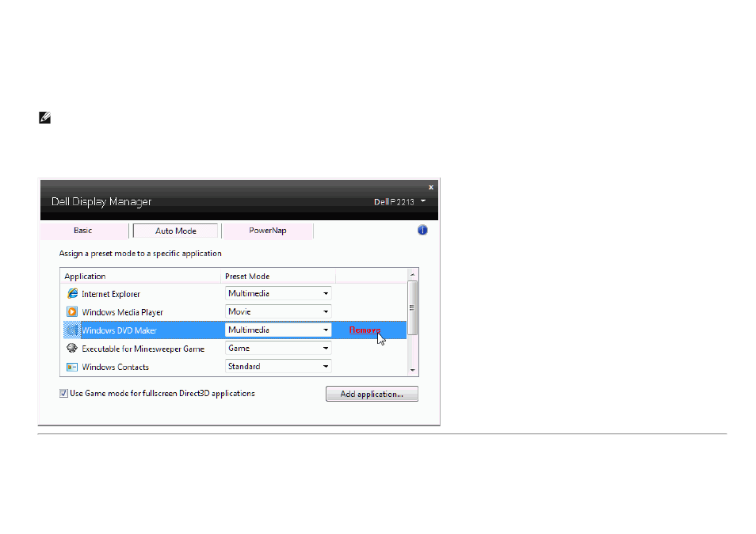Open Windows Media Player preset mode dropdown
Viewport: 756px width, 534px height.
point(278,312)
